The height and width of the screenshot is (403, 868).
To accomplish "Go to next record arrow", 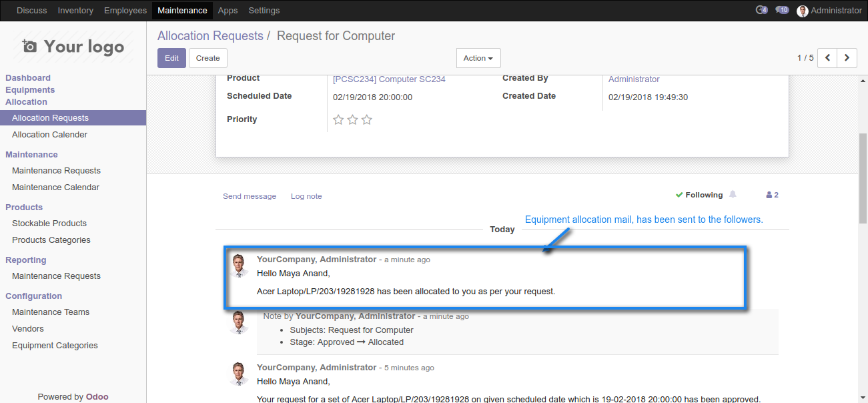I will pyautogui.click(x=847, y=58).
